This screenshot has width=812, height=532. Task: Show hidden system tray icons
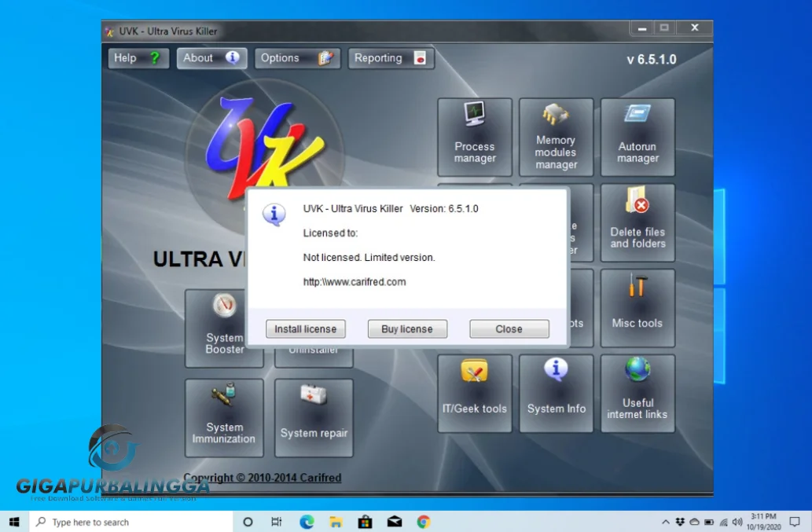[x=666, y=522]
